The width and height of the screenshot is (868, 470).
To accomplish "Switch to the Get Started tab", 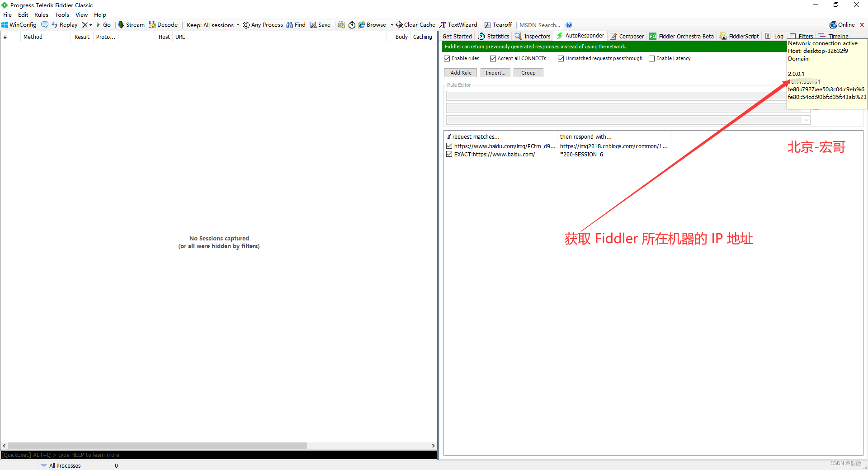I will click(457, 36).
